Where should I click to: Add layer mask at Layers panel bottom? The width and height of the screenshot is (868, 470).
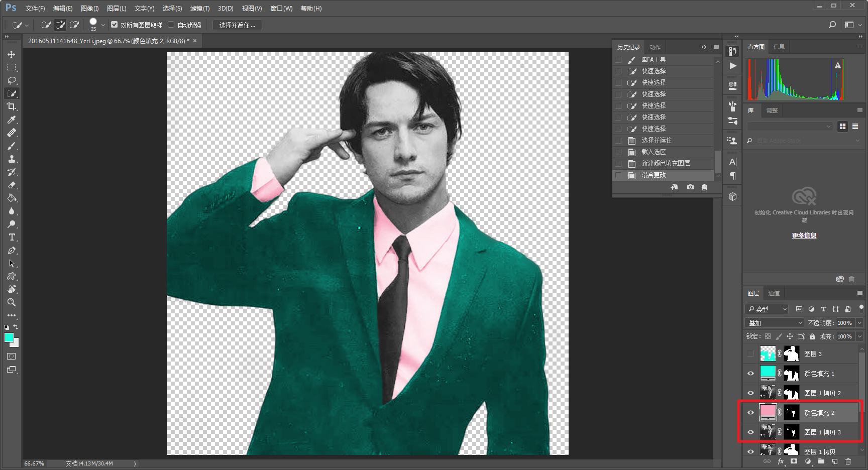coord(794,461)
